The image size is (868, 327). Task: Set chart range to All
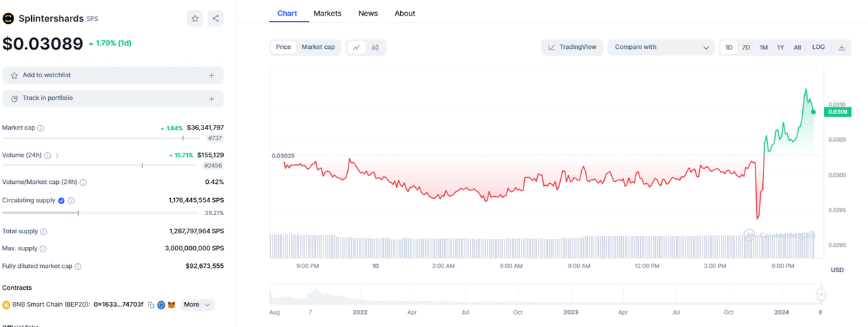point(797,47)
